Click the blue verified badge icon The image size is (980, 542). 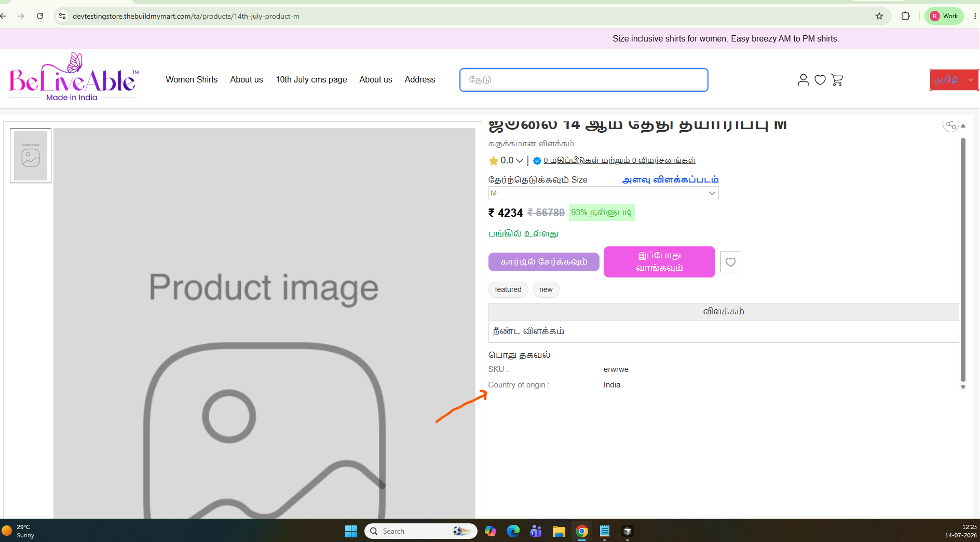pos(537,161)
